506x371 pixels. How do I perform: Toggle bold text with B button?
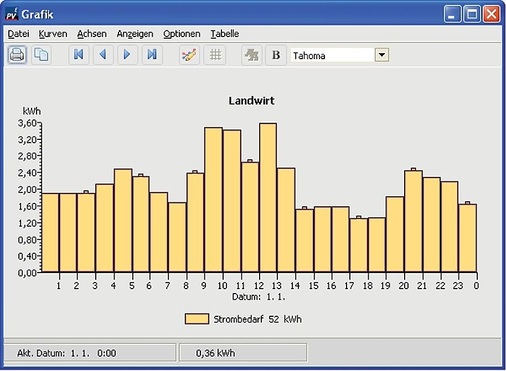[x=276, y=55]
